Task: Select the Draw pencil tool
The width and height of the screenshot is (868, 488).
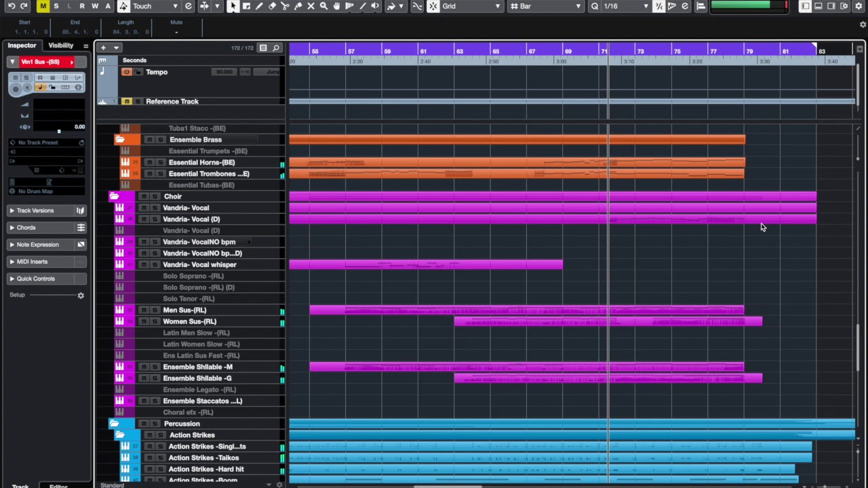Action: pos(259,6)
